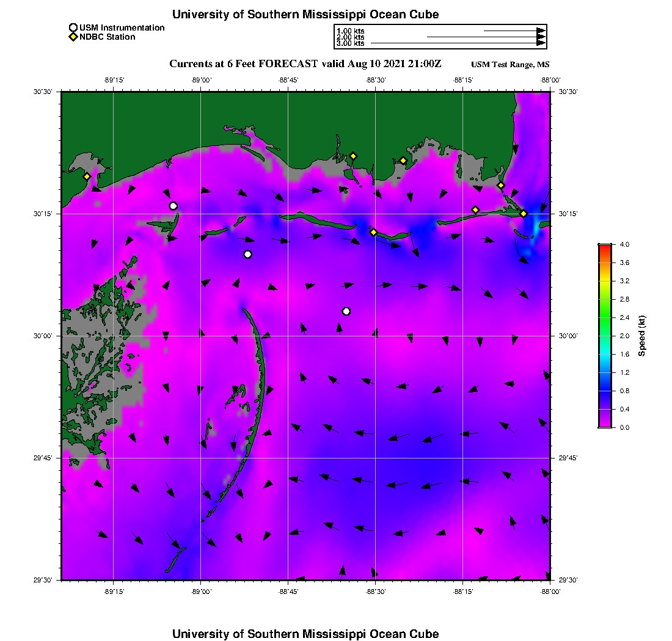672x641 pixels.
Task: Pick the magenta bottom of the speed color bar
Action: [x=605, y=425]
